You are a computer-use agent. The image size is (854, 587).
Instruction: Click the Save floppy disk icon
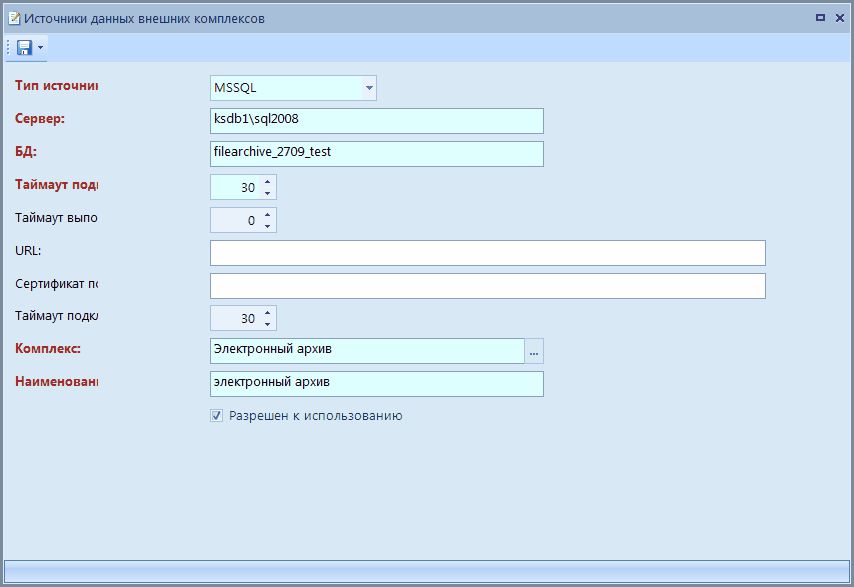(24, 48)
